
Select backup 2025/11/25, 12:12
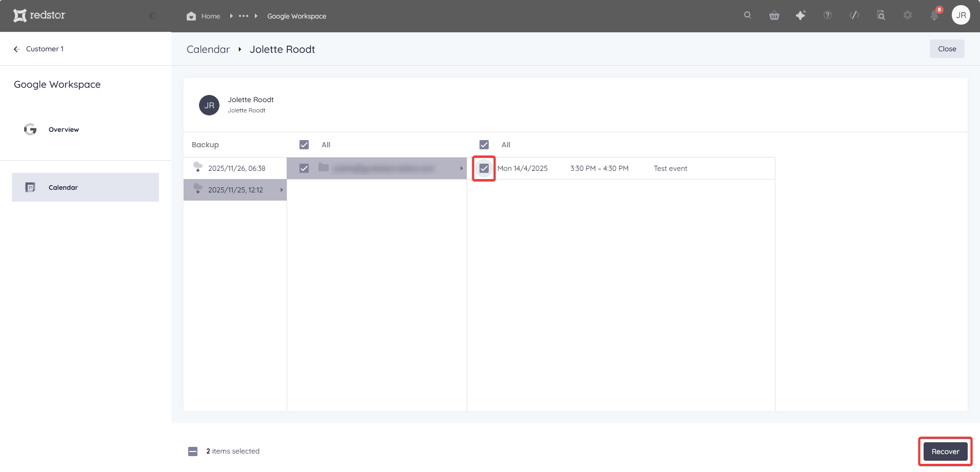click(235, 190)
